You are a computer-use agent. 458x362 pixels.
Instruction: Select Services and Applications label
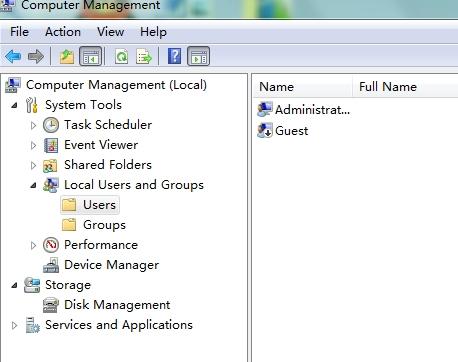[x=119, y=325]
